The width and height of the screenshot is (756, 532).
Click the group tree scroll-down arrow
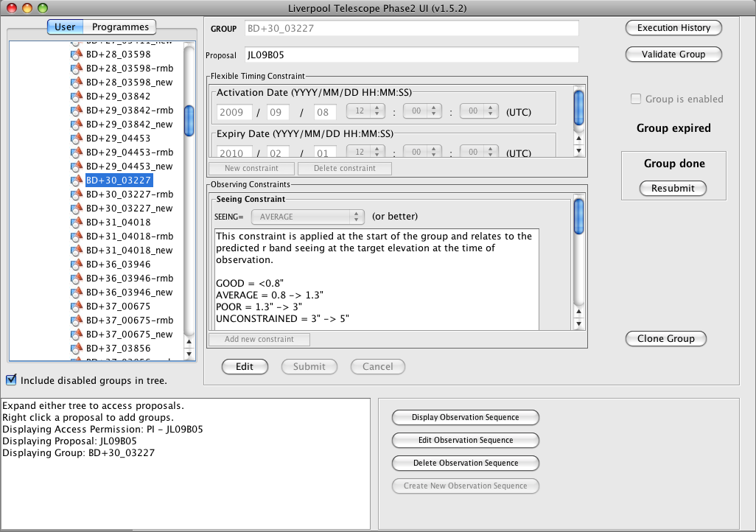click(189, 354)
